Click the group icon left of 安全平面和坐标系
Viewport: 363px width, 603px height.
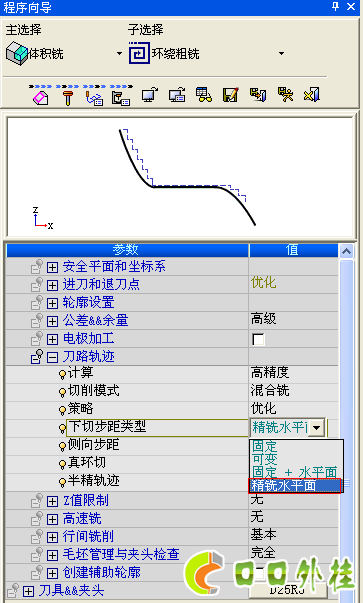pos(37,266)
